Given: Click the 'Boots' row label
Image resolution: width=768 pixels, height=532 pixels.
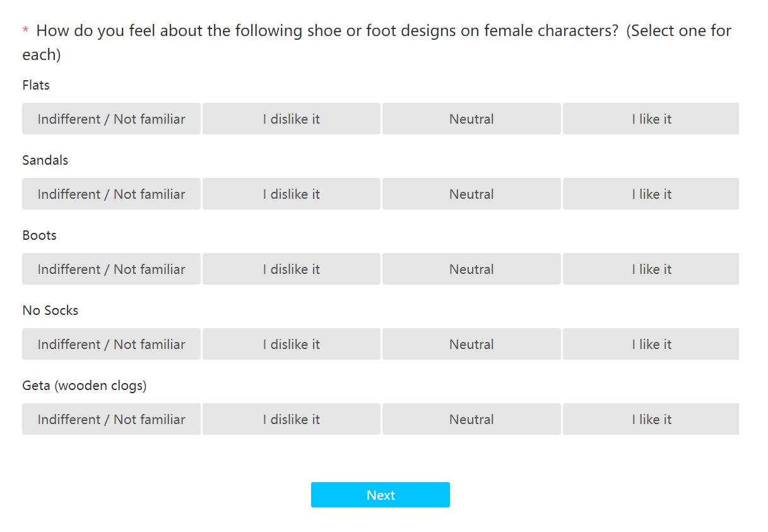Looking at the screenshot, I should pos(39,235).
